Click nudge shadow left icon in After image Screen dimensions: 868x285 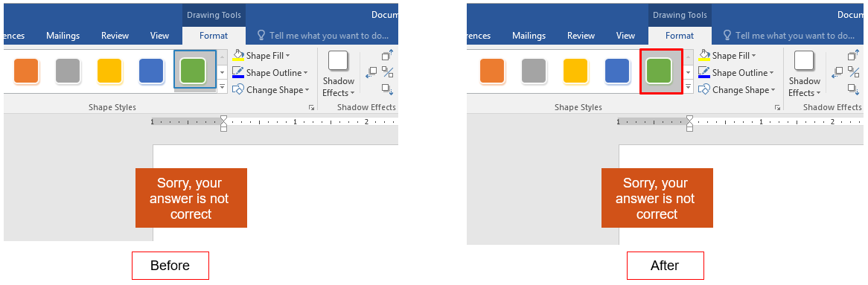tap(837, 72)
